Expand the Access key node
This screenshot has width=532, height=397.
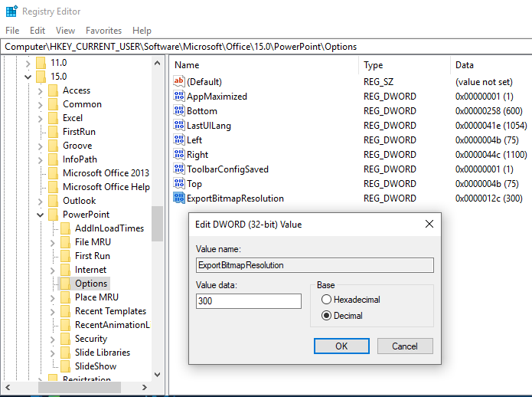pyautogui.click(x=41, y=91)
